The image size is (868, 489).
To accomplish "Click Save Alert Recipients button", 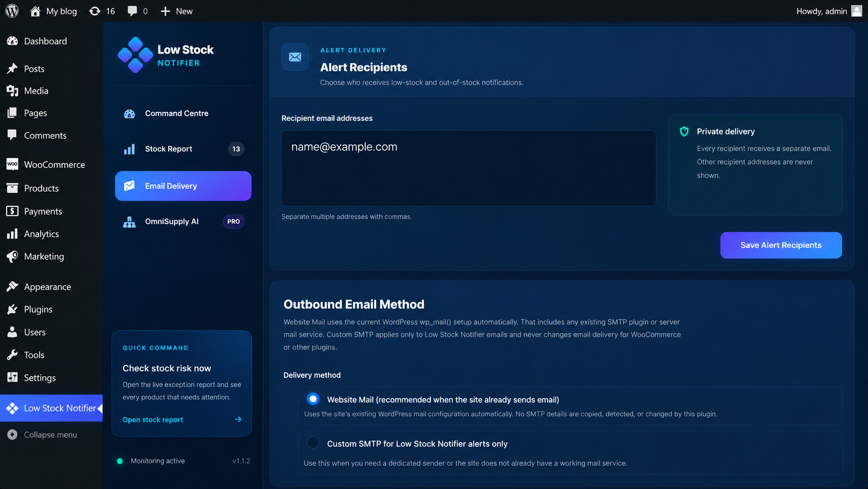I will [x=781, y=245].
